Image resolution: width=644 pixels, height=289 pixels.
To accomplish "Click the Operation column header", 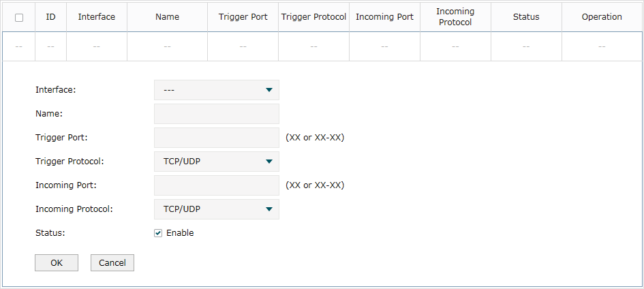I will coord(602,17).
